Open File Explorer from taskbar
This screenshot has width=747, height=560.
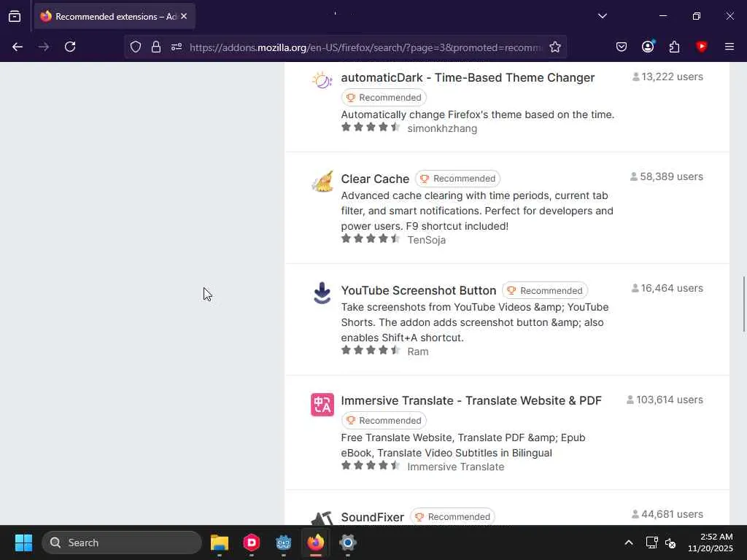[x=220, y=542]
